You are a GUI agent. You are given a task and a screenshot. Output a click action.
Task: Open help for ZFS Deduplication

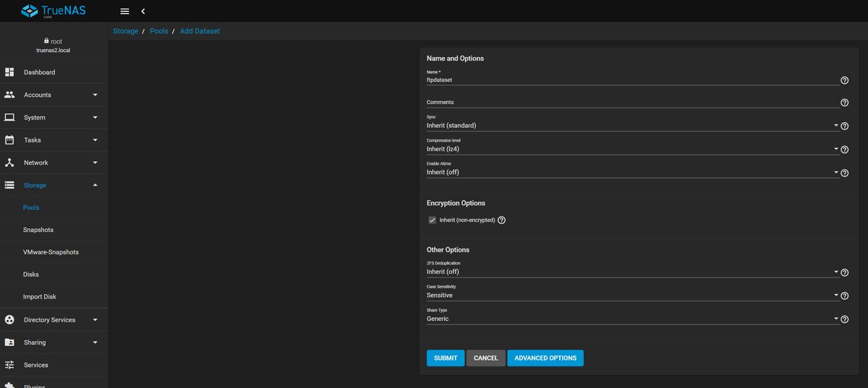coord(845,272)
